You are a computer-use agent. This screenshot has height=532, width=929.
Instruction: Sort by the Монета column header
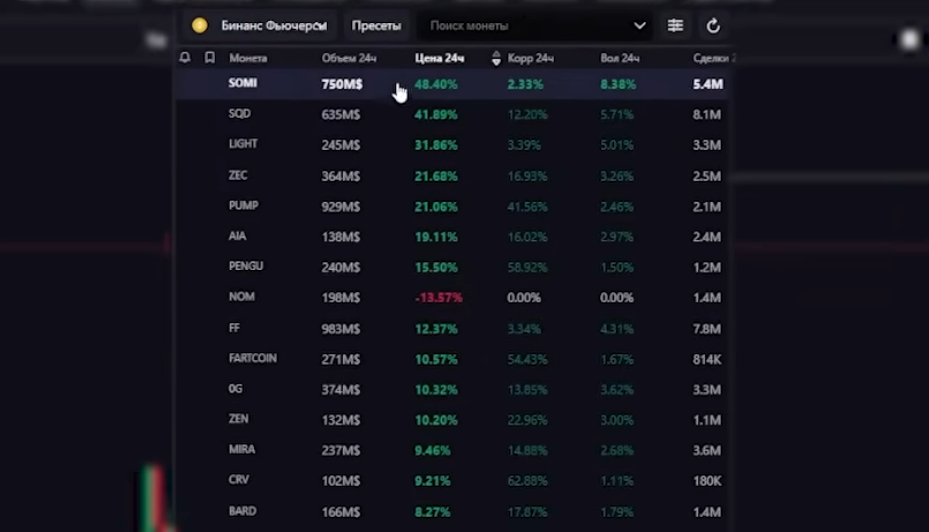click(248, 58)
